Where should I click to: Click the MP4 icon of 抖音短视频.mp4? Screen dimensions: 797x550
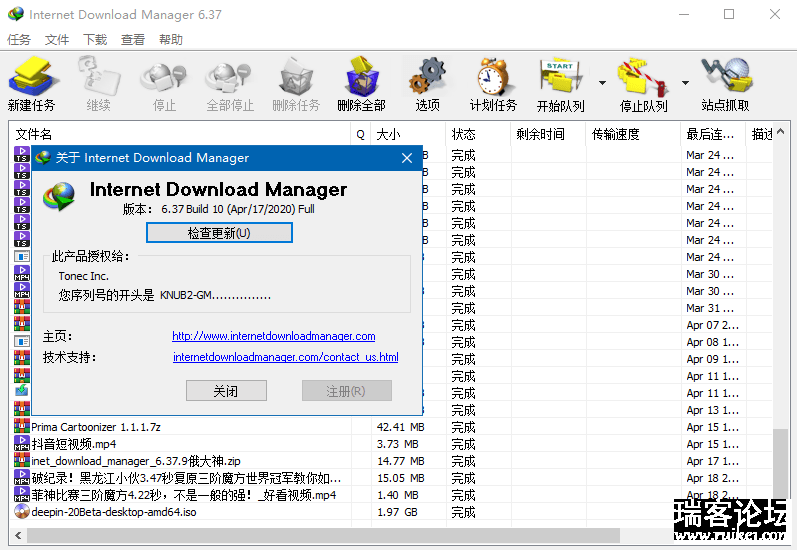(22, 444)
